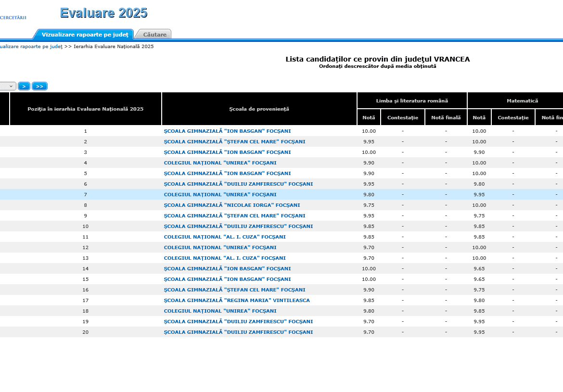This screenshot has width=563, height=392.
Task: Click the Școala de proveniență column header
Action: (259, 109)
